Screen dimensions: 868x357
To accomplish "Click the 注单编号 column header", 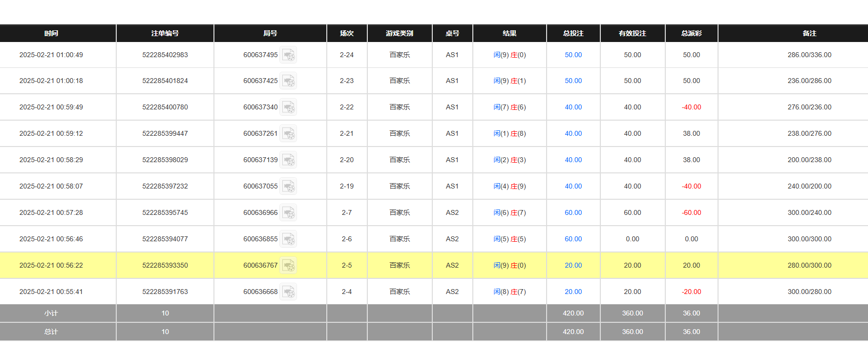I will tap(165, 33).
